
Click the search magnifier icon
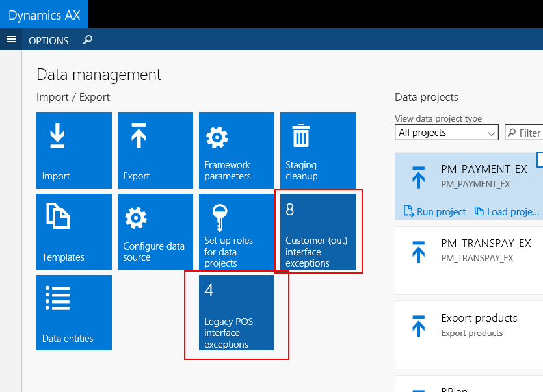pyautogui.click(x=88, y=40)
